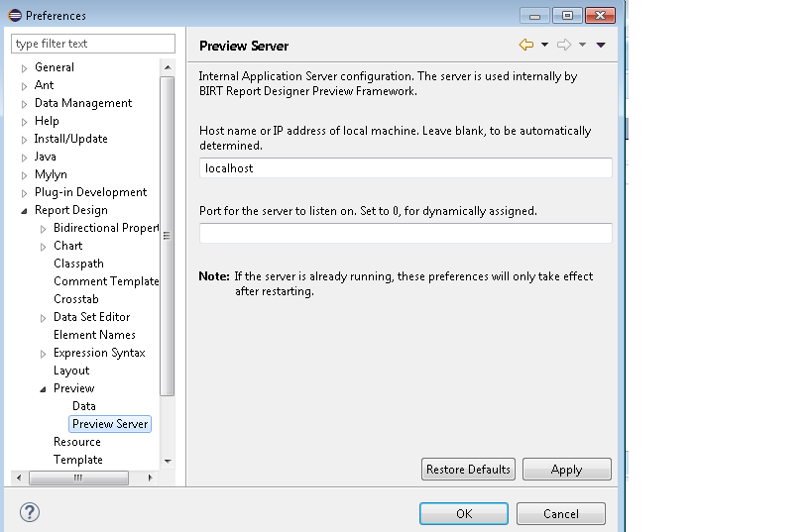This screenshot has width=812, height=532.
Task: Expand the Data Set Editor node
Action: pyautogui.click(x=43, y=318)
